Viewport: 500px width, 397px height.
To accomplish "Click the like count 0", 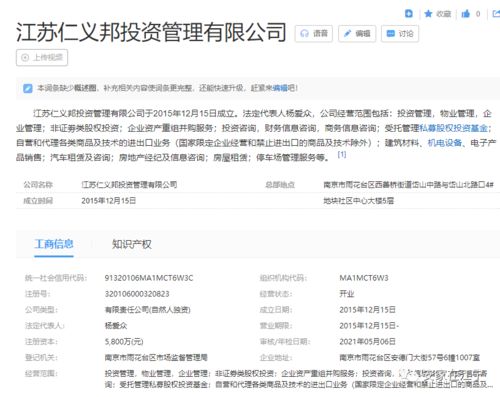I will (x=478, y=14).
